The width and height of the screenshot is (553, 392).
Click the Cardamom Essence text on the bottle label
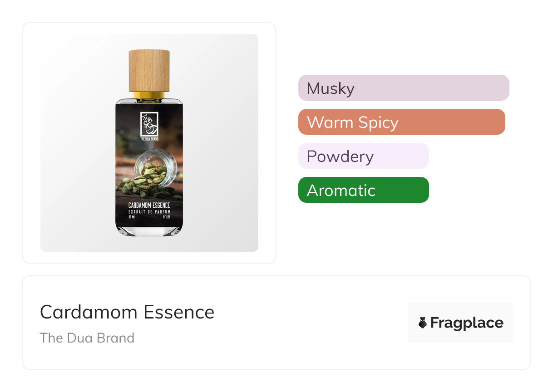click(x=149, y=206)
